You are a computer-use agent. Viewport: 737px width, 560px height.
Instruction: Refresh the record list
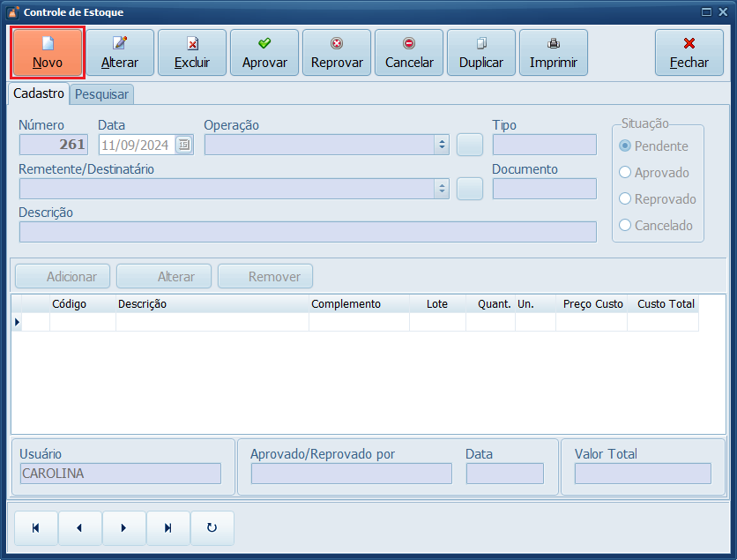click(x=212, y=528)
